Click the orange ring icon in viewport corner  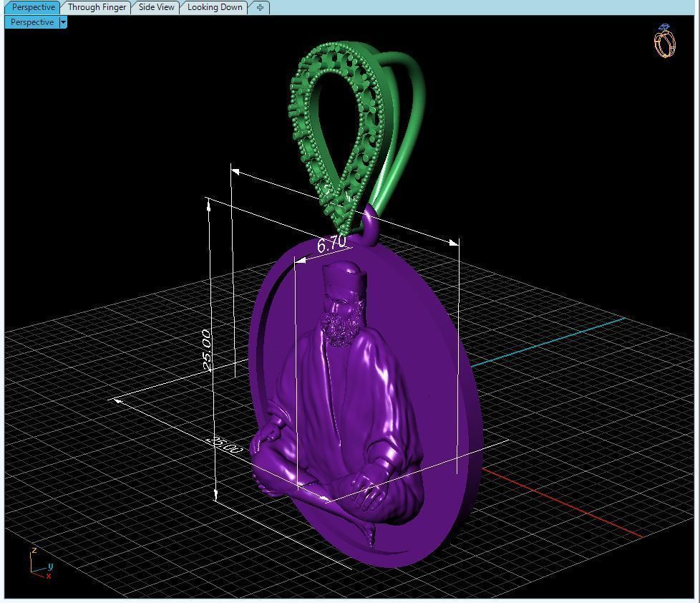click(x=664, y=41)
